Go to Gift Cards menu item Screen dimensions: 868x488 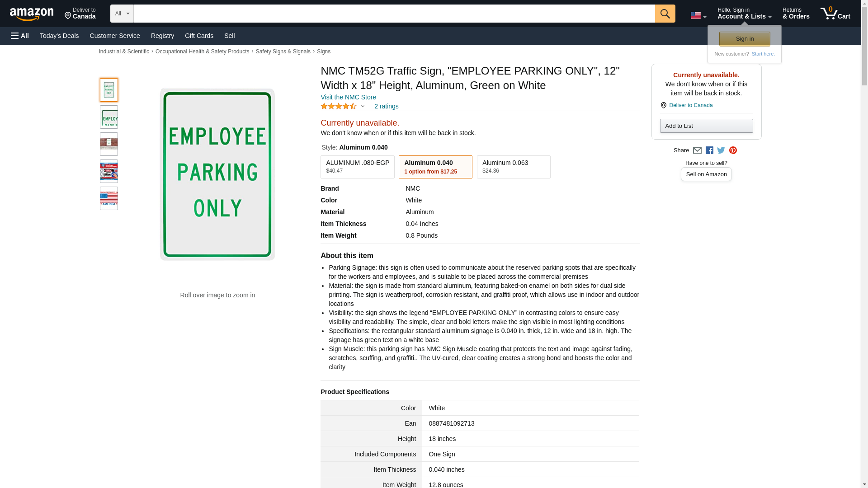point(199,36)
